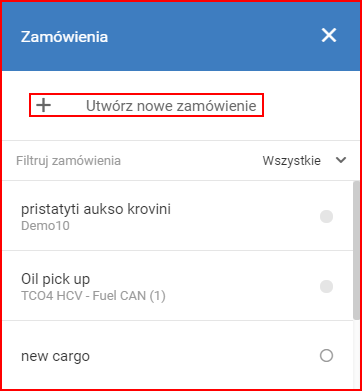Click the Utwórz nowe zamówienie text
Screen dimensions: 362x391
coord(171,106)
